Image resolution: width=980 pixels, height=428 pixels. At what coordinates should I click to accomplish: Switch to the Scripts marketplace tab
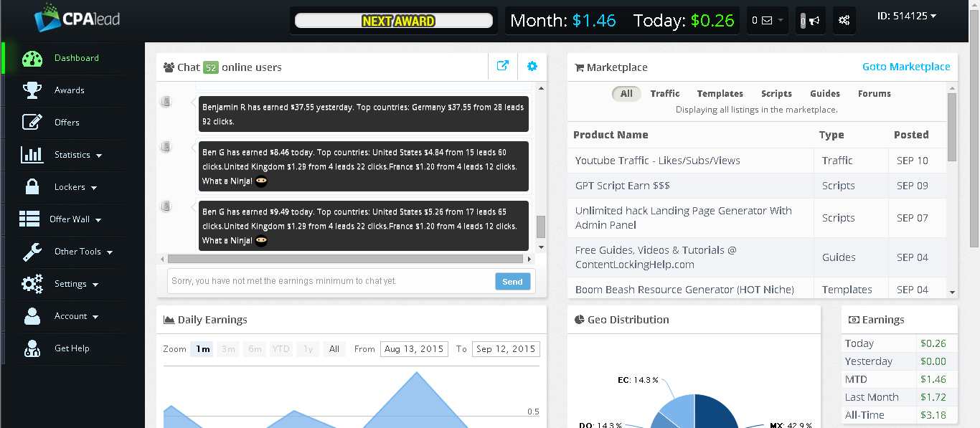pos(776,94)
